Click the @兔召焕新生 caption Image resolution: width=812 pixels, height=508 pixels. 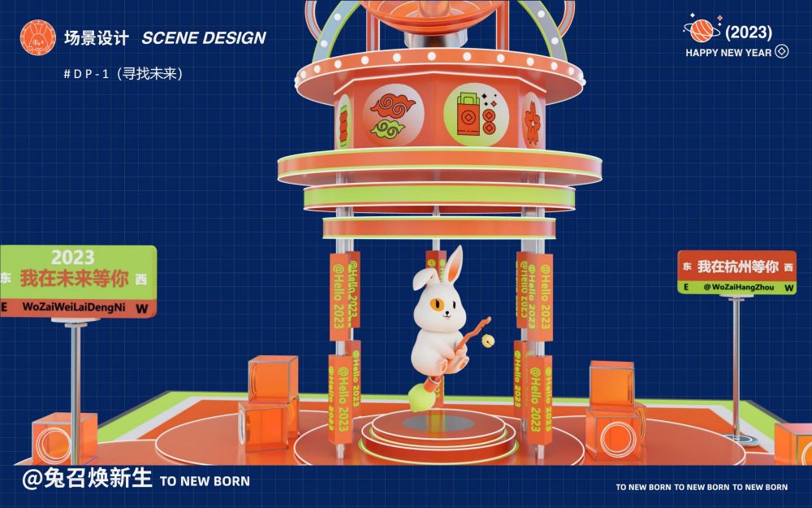87,479
